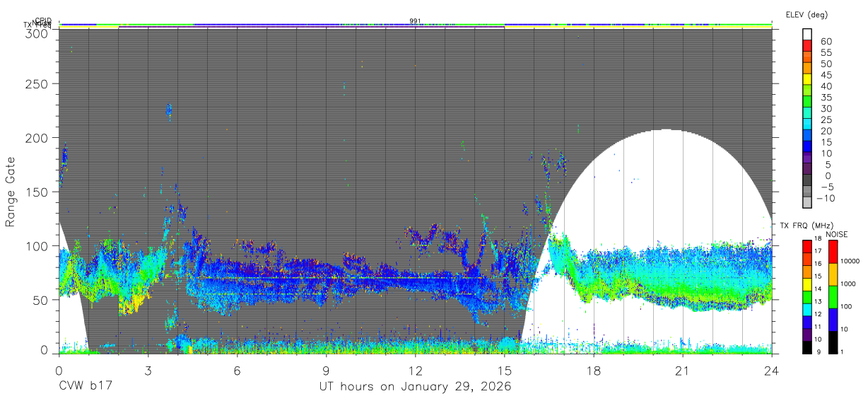Screen dimensions: 868x401
Task: Click the "11" label on the TX FRQ scale
Action: click(x=818, y=327)
